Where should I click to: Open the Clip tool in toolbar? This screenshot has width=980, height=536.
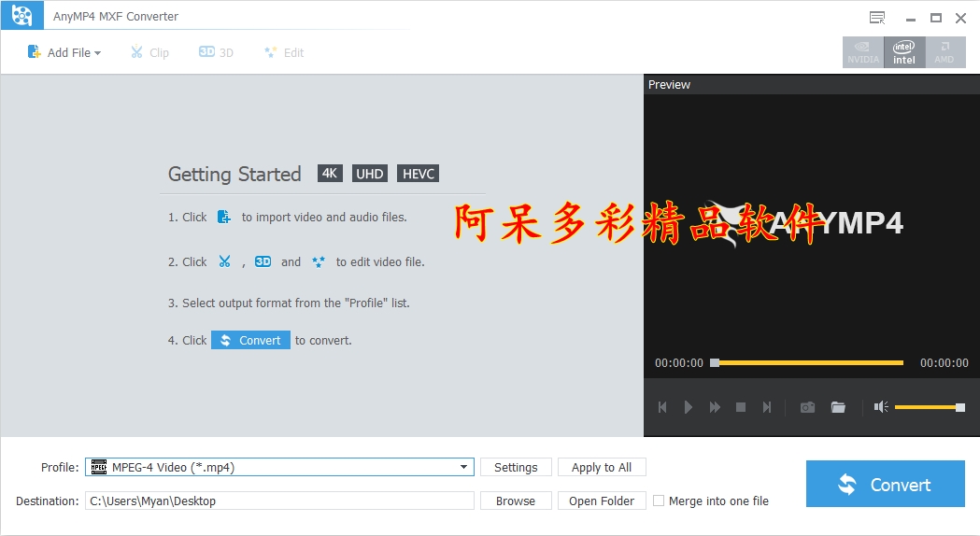[150, 52]
